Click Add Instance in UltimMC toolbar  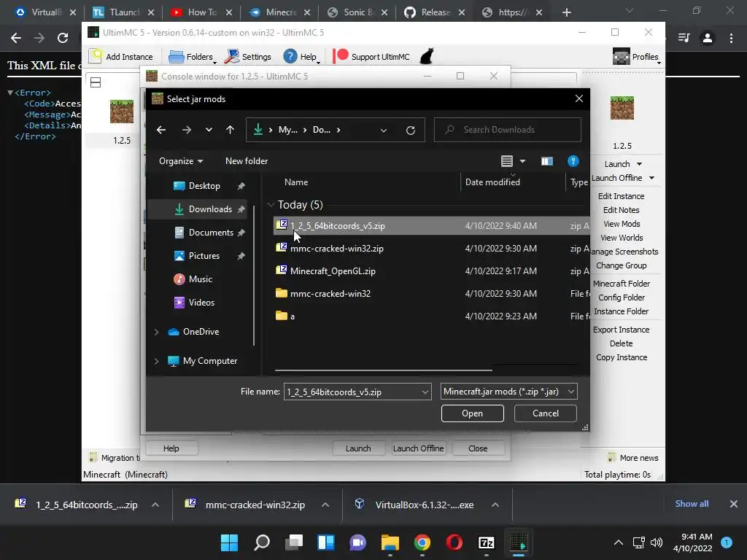click(x=122, y=57)
